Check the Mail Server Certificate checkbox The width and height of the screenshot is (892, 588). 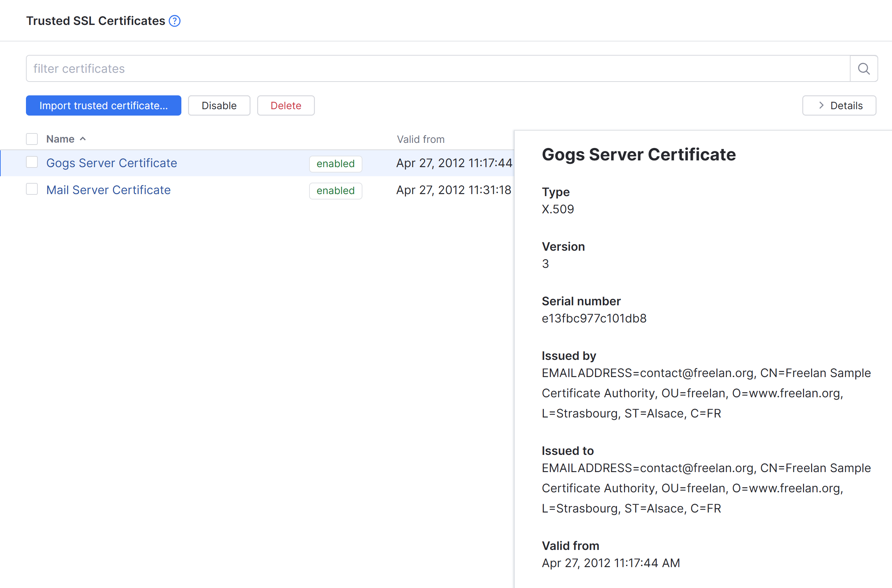pyautogui.click(x=32, y=189)
